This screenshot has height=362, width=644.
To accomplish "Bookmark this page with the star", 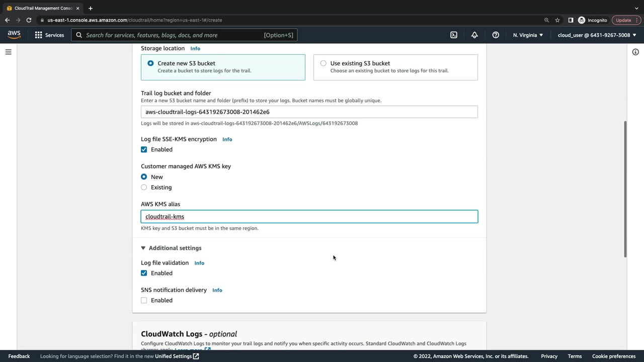I will tap(557, 20).
